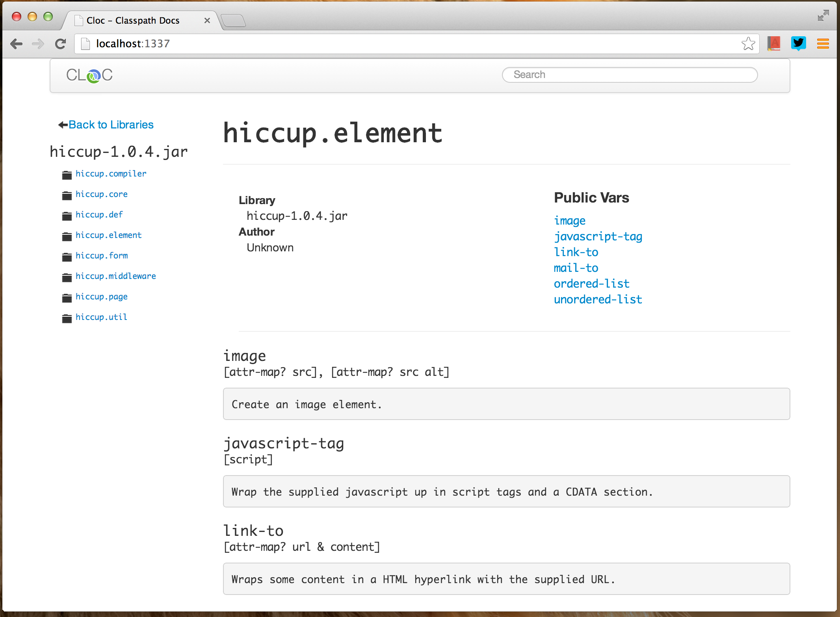Click the browser back arrow

17,44
